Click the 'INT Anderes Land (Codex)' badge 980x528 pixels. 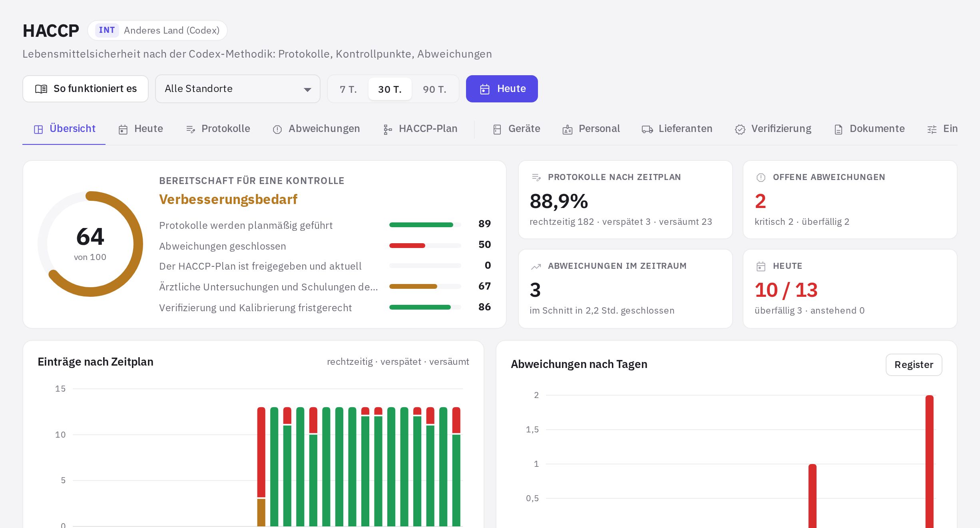157,30
